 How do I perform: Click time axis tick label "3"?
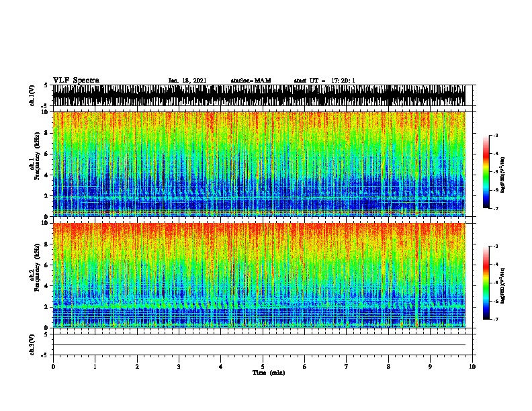point(179,367)
